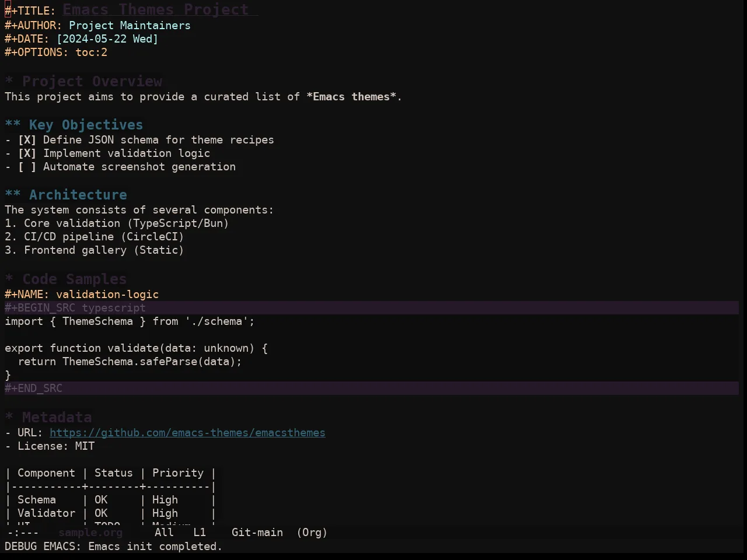The width and height of the screenshot is (747, 560).
Task: Click the line CI/CD pipeline (CircleCI)
Action: pos(95,237)
